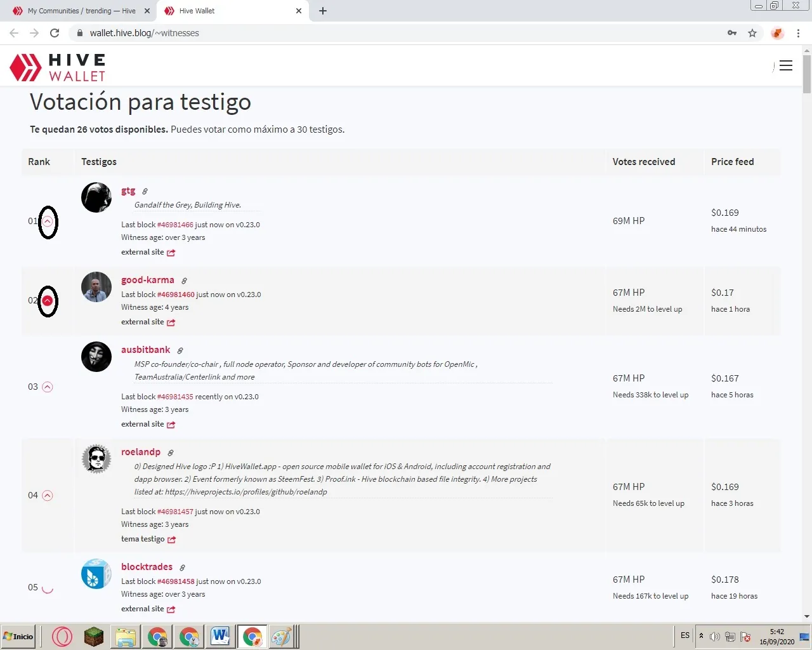
Task: Open blocktrades' external site arrow icon
Action: tap(171, 609)
